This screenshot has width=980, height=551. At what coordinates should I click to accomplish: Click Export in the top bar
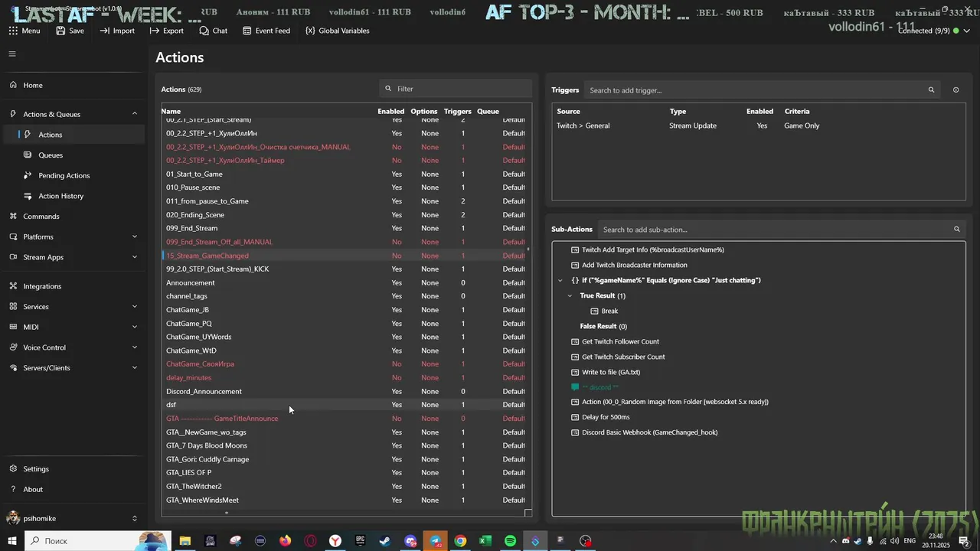click(166, 31)
